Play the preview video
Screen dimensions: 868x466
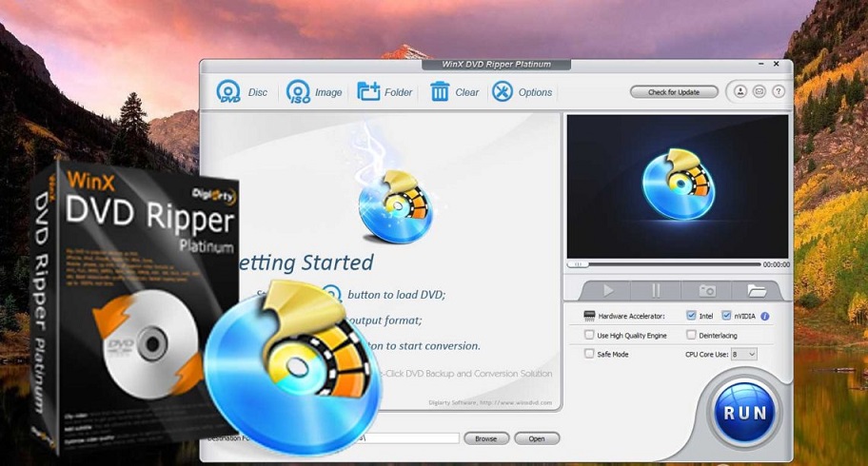pyautogui.click(x=608, y=290)
